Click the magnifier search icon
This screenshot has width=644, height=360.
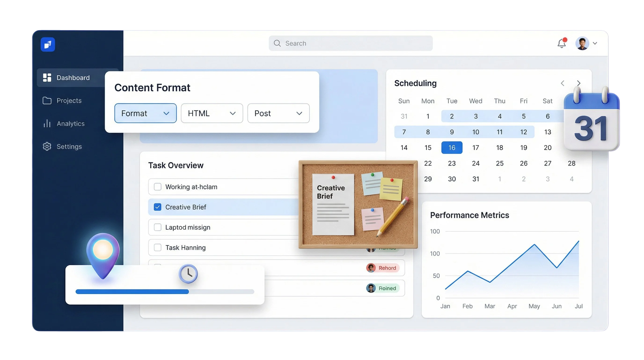click(277, 43)
